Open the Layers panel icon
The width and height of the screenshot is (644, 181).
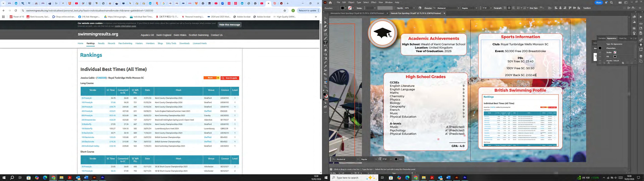tap(641, 56)
